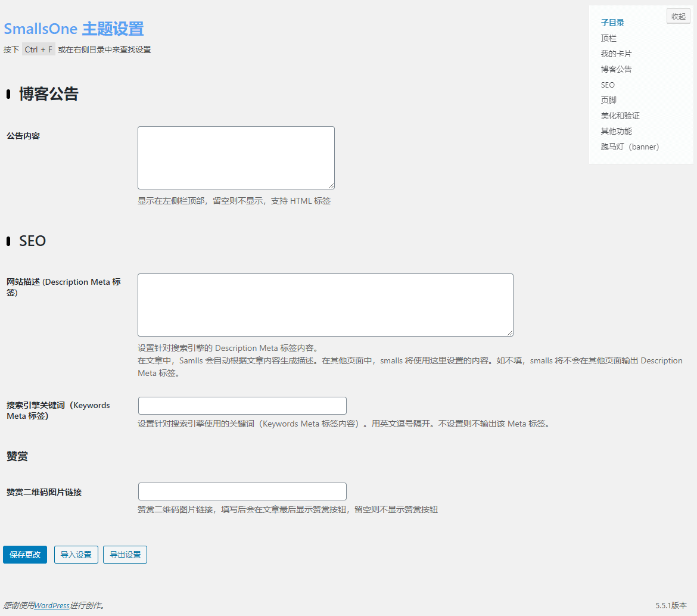Open the 美化和验证 section
This screenshot has width=697, height=616.
click(620, 115)
